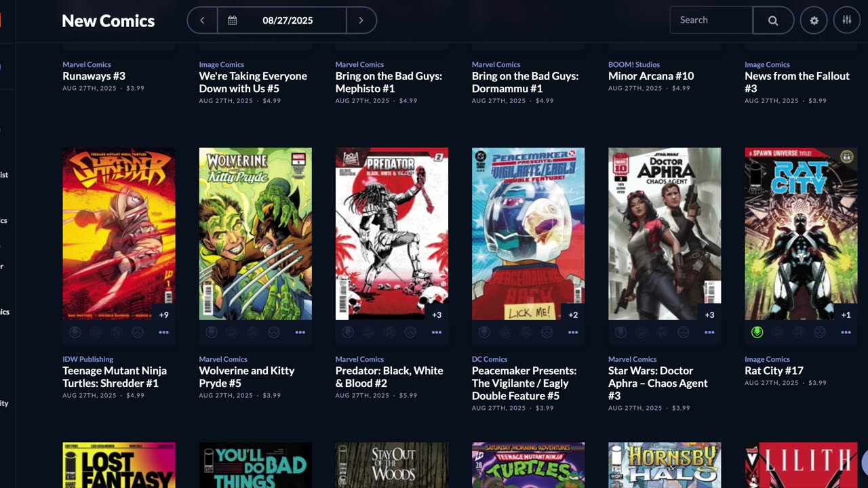Add Shredder #1 to collection
This screenshot has height=488, width=868.
point(96,332)
